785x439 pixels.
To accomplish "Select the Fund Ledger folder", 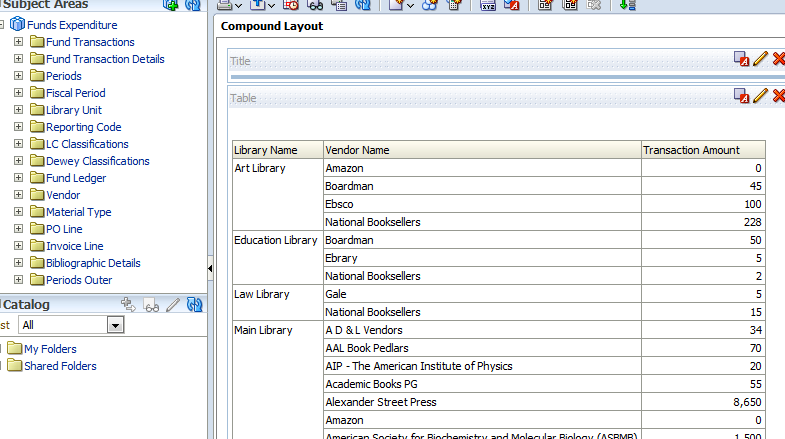I will [x=75, y=178].
